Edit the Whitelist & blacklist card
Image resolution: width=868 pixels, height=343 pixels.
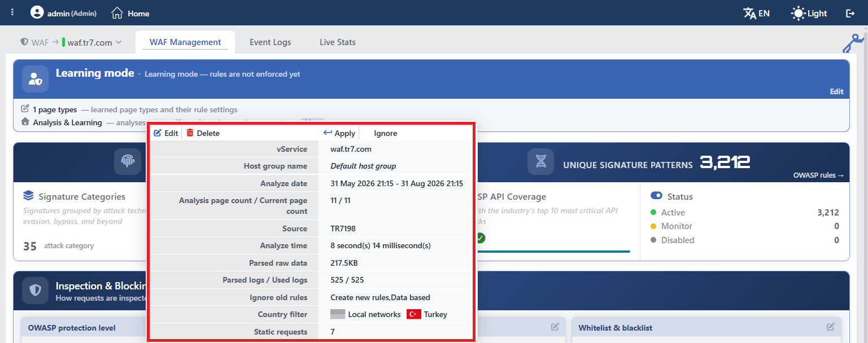point(831,327)
